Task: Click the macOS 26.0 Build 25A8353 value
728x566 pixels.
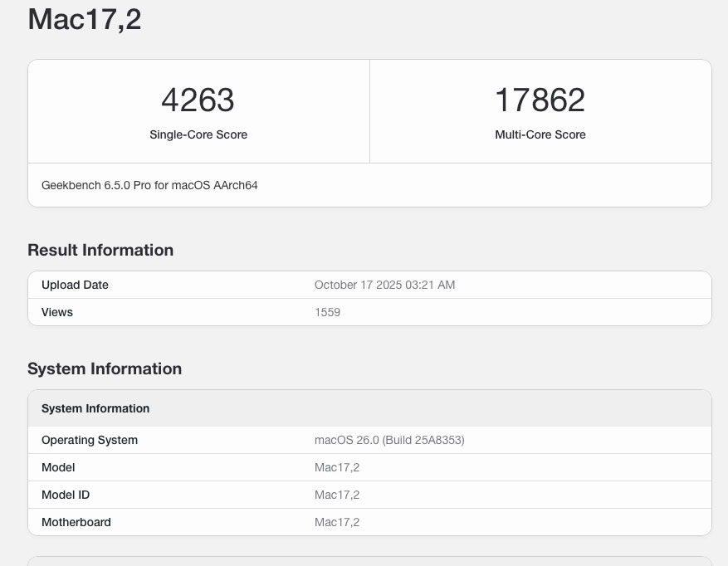Action: (x=389, y=440)
